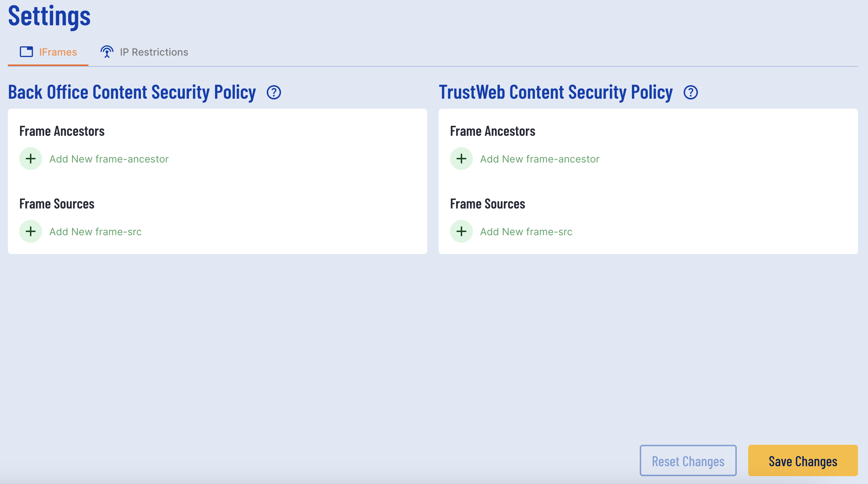Open help for Back Office Content Security Policy
This screenshot has width=868, height=484.
click(x=274, y=93)
